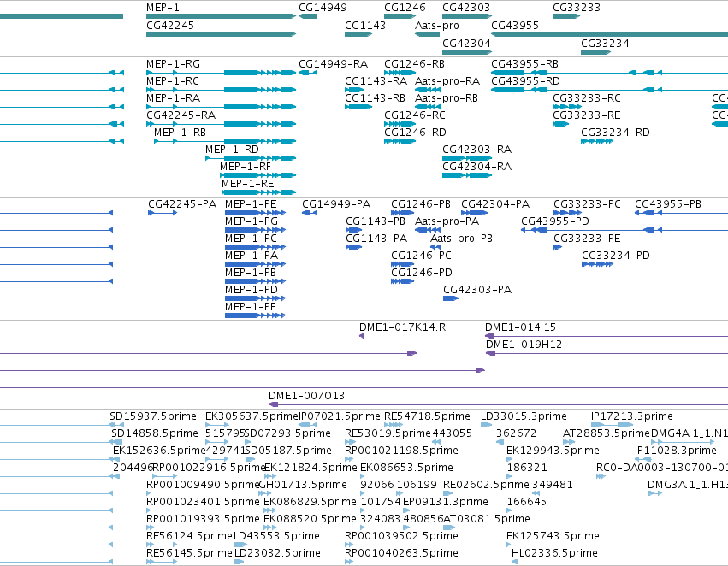
Task: Click transcript CG1246-RD
Action: (400, 141)
